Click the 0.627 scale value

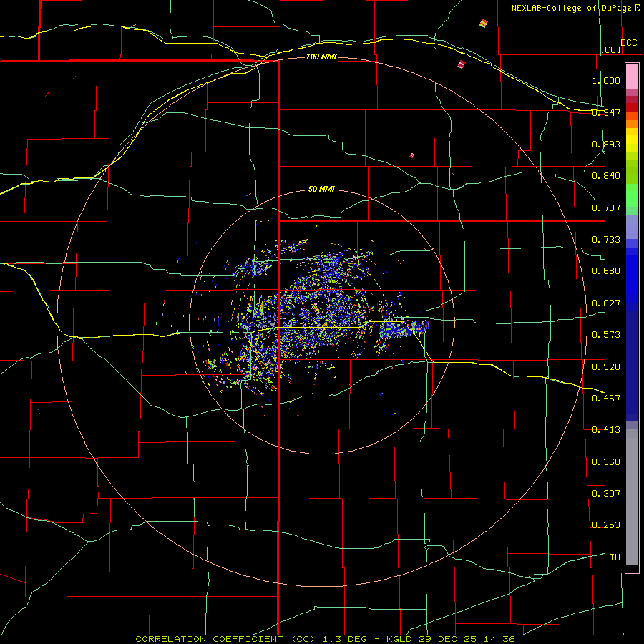pyautogui.click(x=606, y=303)
